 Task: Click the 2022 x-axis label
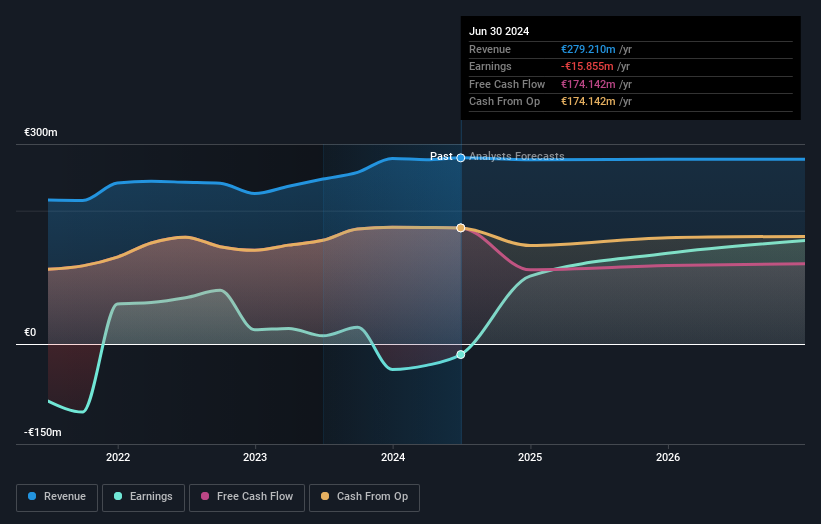(x=118, y=457)
